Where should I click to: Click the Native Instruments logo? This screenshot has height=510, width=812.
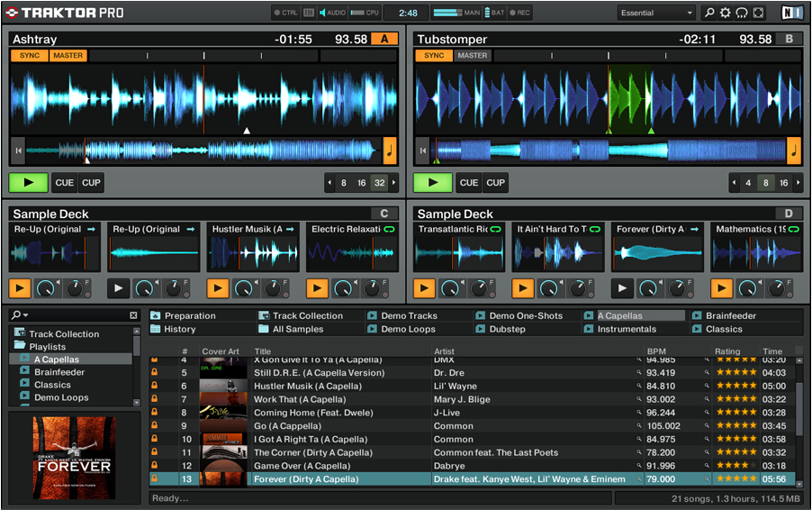coord(791,13)
